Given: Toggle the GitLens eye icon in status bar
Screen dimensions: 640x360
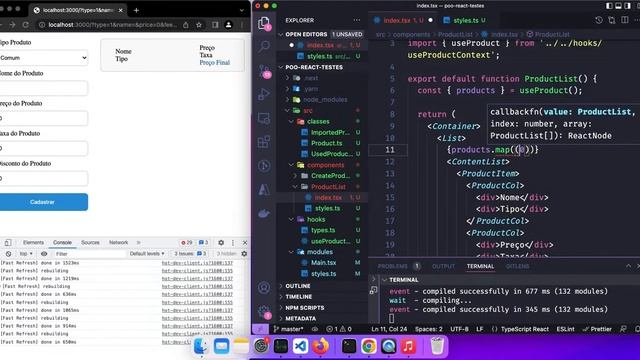Looking at the screenshot, I should [315, 329].
